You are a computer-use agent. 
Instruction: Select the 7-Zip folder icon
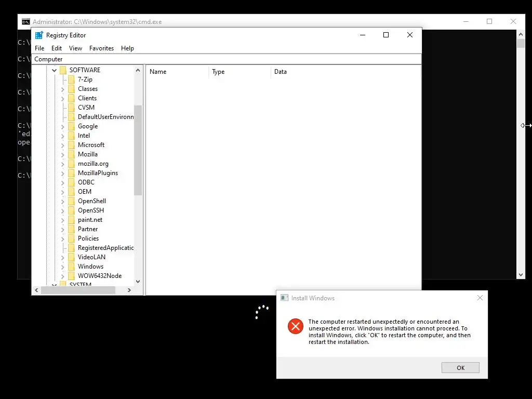click(71, 79)
